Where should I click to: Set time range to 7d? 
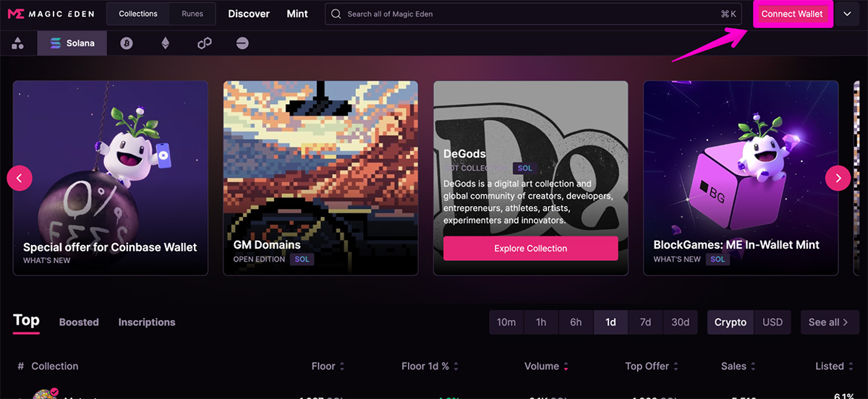coord(645,322)
